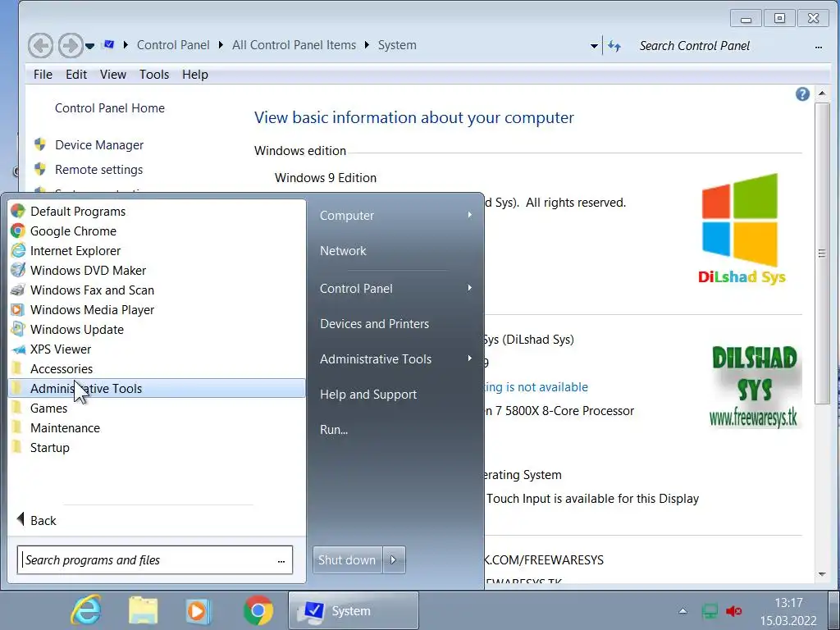Click the network status tray icon
This screenshot has height=630, width=840.
tap(710, 610)
